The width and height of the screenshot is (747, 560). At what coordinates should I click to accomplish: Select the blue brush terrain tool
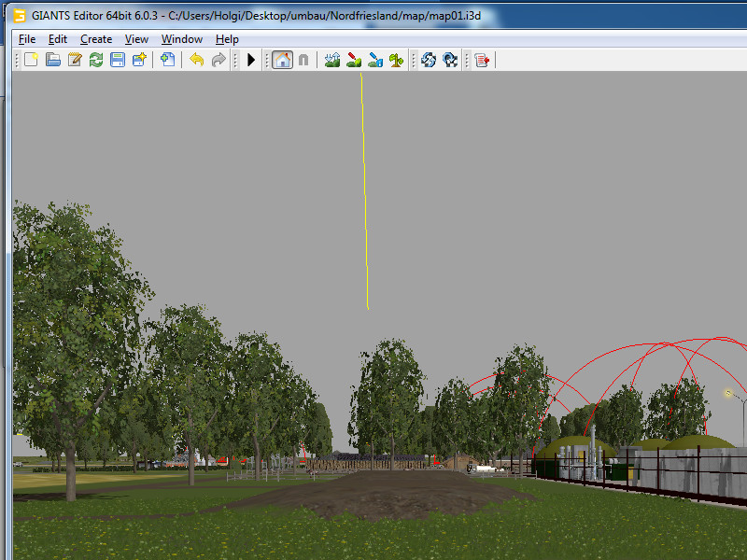click(x=375, y=60)
